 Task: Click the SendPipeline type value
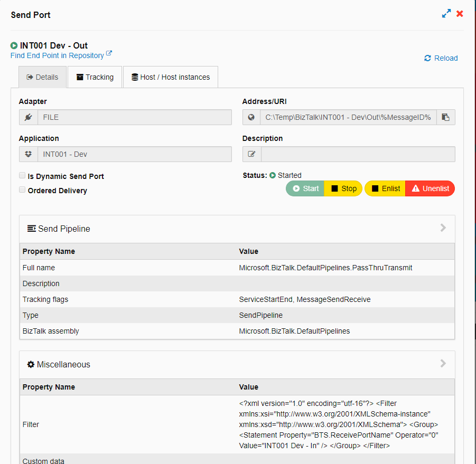pyautogui.click(x=261, y=315)
